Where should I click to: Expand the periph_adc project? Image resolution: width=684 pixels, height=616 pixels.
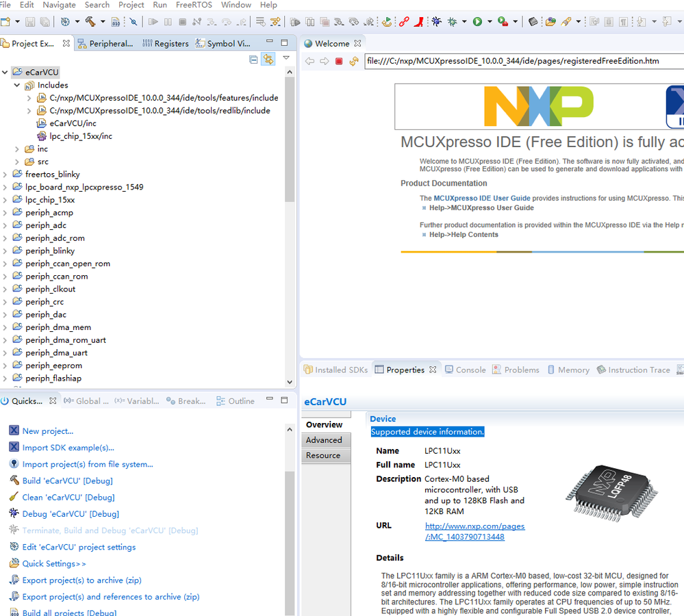point(5,225)
